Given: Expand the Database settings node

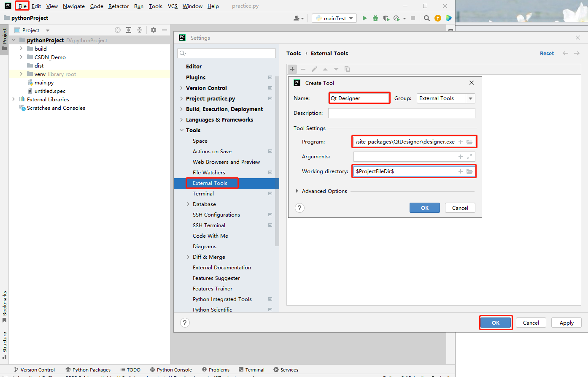Looking at the screenshot, I should [188, 204].
